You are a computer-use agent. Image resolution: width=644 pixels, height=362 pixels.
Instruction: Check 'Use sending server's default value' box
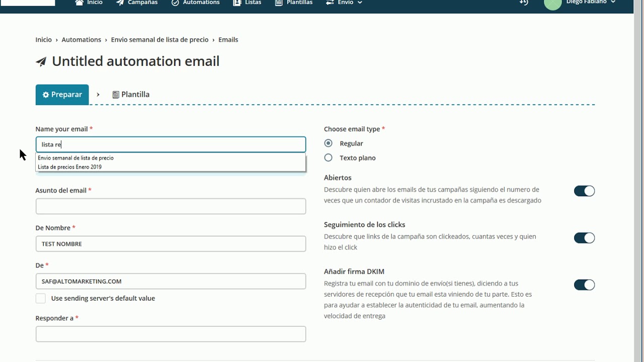(41, 299)
